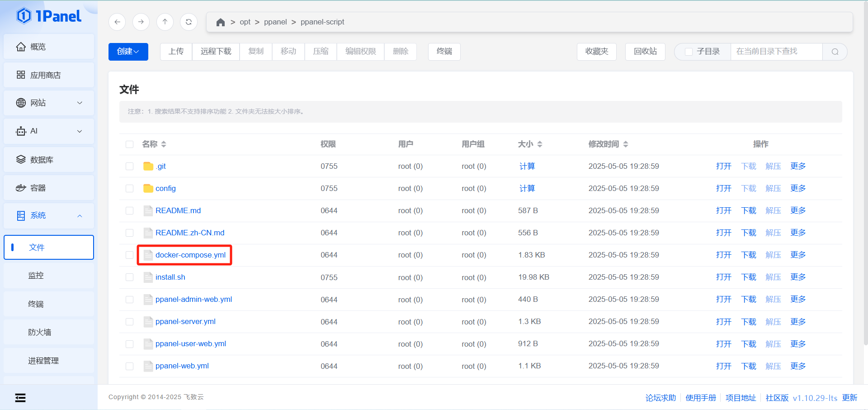Open the 论坛求助 footer link
Viewport: 868px width, 410px height.
pos(660,398)
